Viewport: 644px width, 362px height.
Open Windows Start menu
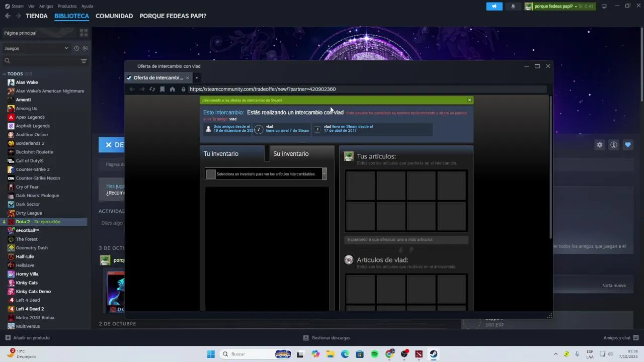pyautogui.click(x=211, y=354)
